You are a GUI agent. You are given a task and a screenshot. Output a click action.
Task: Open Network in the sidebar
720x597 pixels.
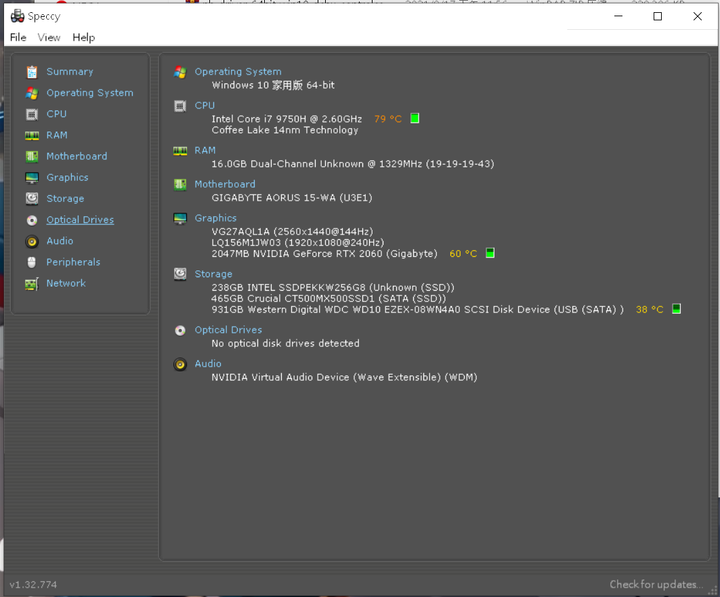pyautogui.click(x=66, y=283)
